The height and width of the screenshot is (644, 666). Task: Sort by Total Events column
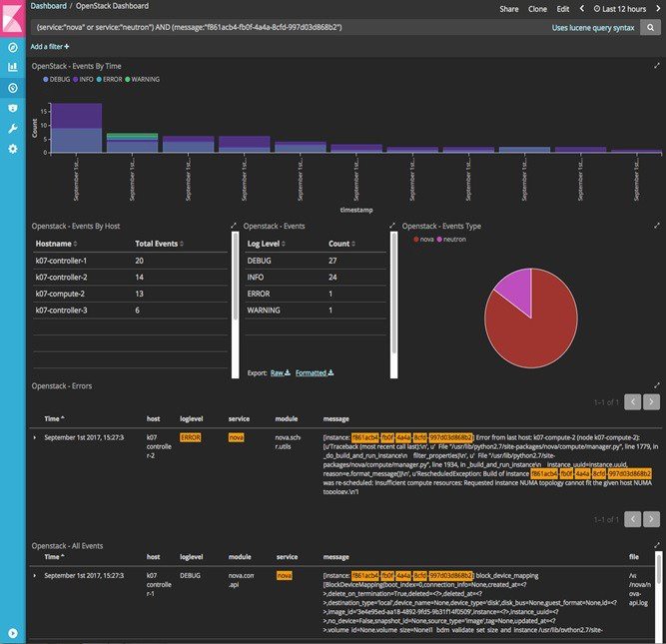click(159, 244)
